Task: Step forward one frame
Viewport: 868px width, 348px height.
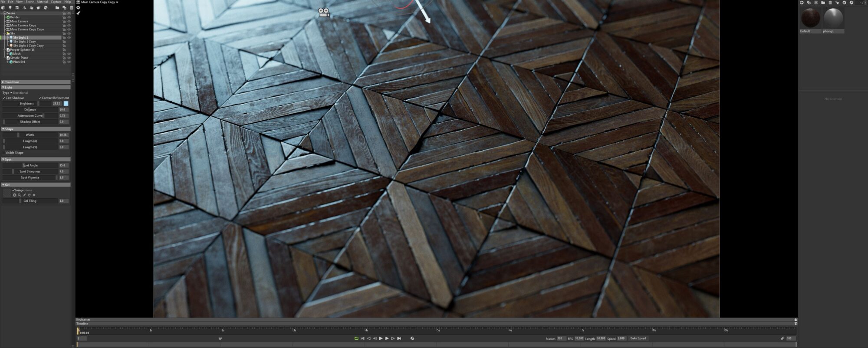Action: point(387,338)
